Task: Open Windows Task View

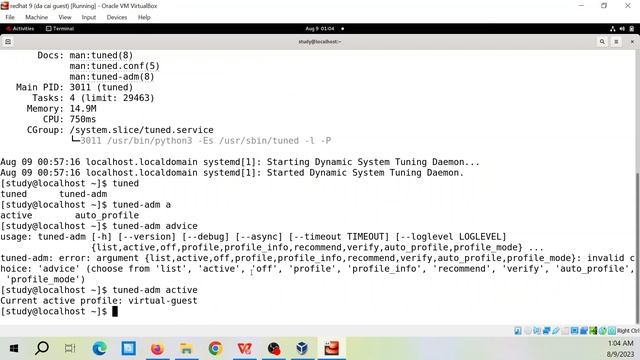Action: (70, 348)
